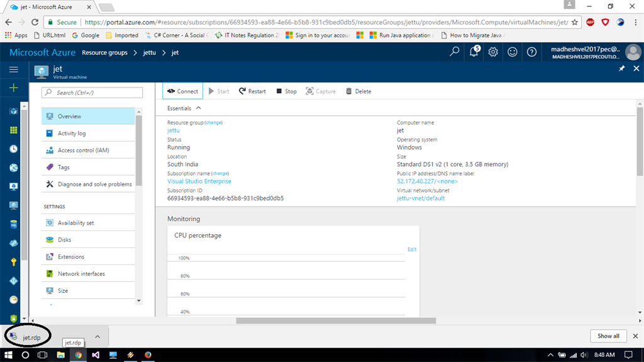Image resolution: width=644 pixels, height=362 pixels.
Task: Open the Azure portal hamburger menu
Action: (x=14, y=69)
